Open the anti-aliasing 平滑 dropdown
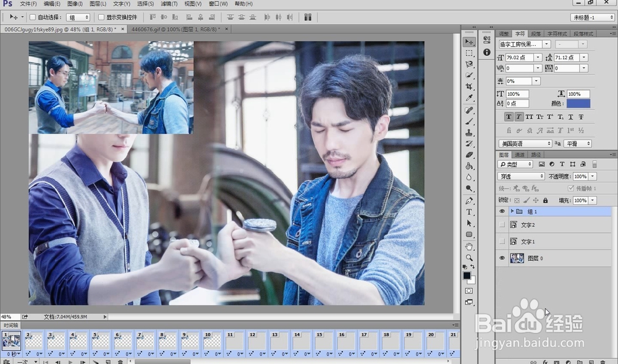The width and height of the screenshot is (618, 364). [x=578, y=144]
